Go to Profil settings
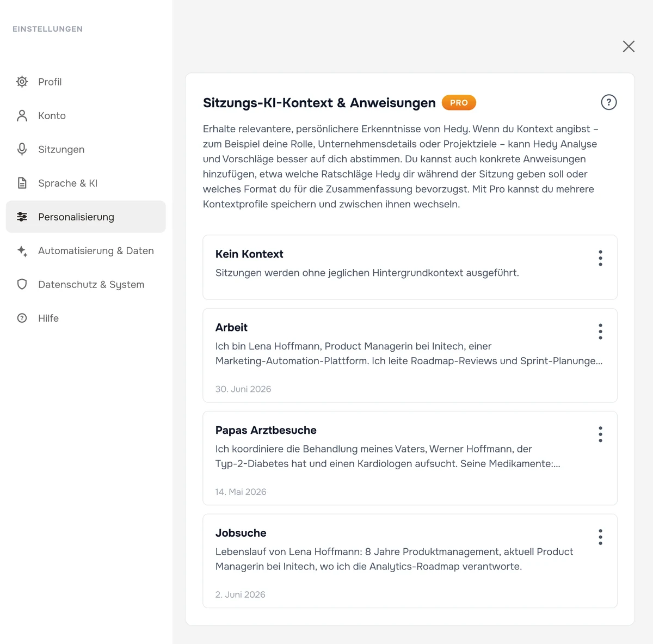 click(85, 82)
